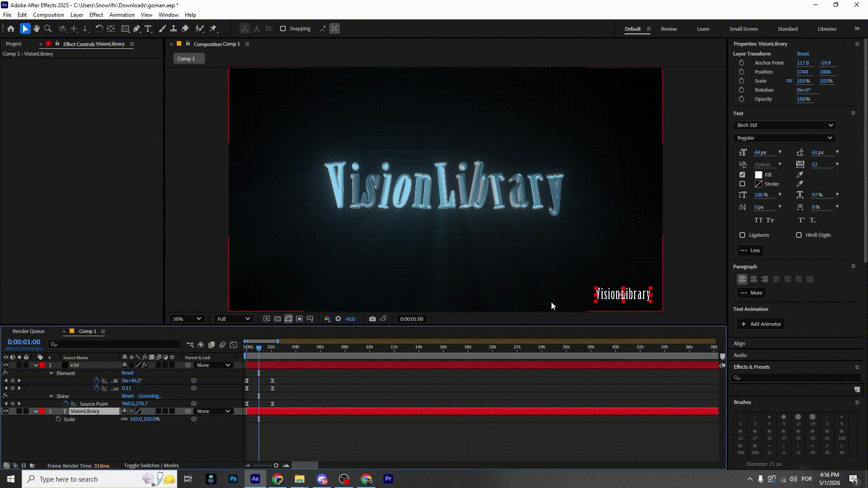The width and height of the screenshot is (868, 488).
Task: Take a snapshot with camera icon
Action: (x=372, y=319)
